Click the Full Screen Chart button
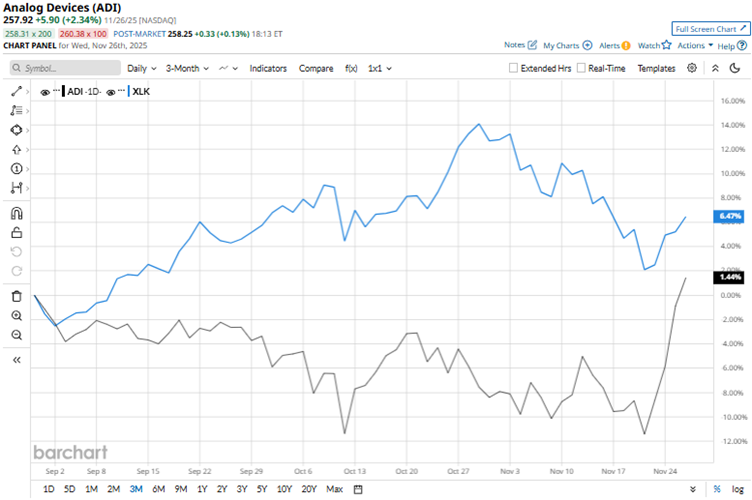This screenshot has height=500, width=752. 711,29
